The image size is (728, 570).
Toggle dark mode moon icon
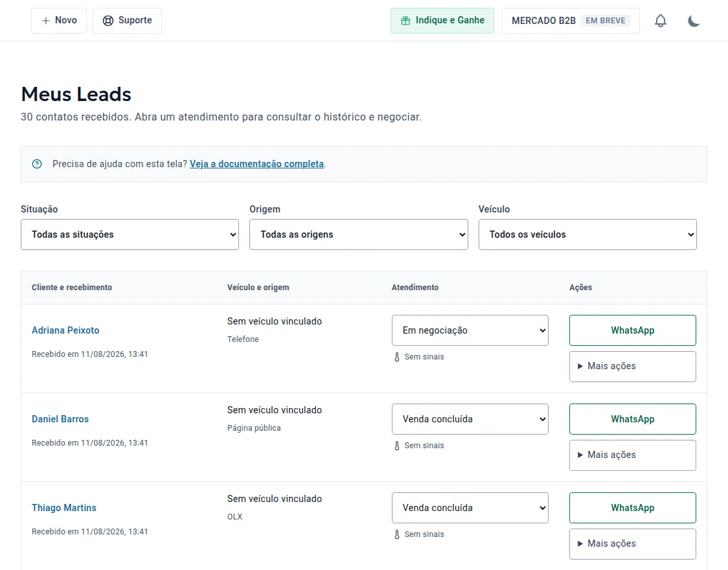tap(694, 21)
